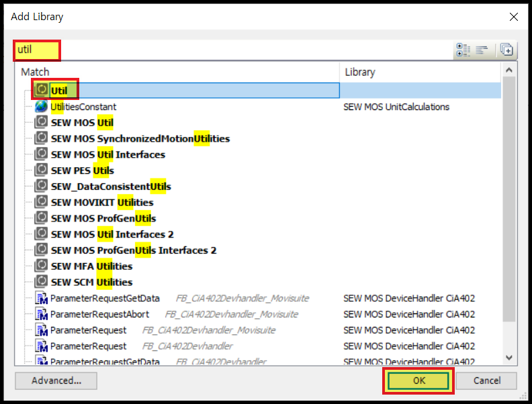Click icon beside SEW MOVIKIT Utilities
This screenshot has width=532, height=404.
pos(42,202)
